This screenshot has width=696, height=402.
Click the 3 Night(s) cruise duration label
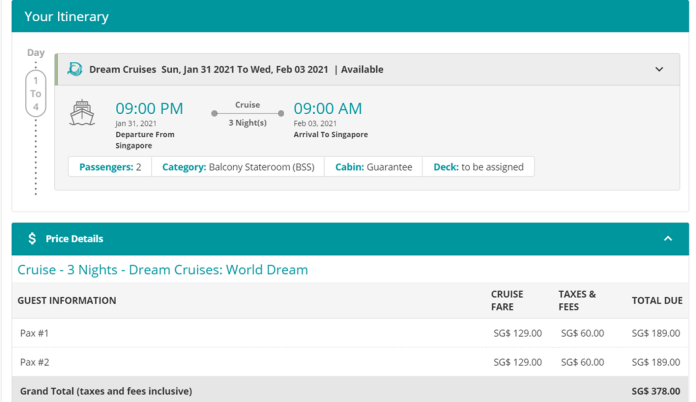tap(248, 123)
